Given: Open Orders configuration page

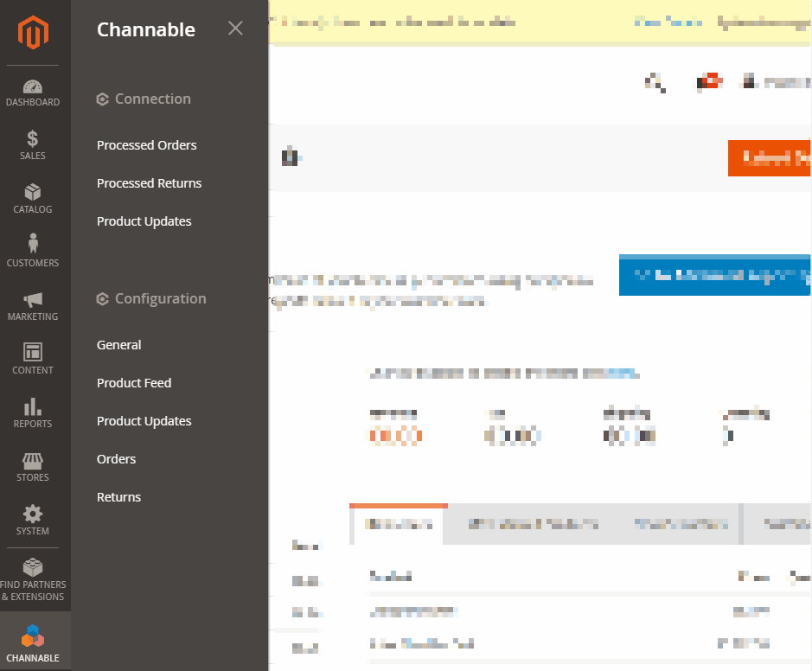Looking at the screenshot, I should click(116, 459).
